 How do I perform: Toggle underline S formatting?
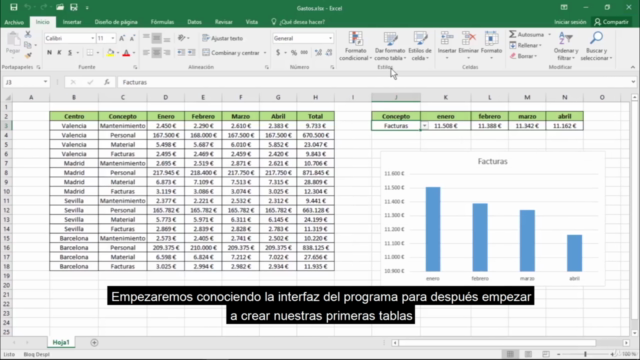tap(70, 53)
